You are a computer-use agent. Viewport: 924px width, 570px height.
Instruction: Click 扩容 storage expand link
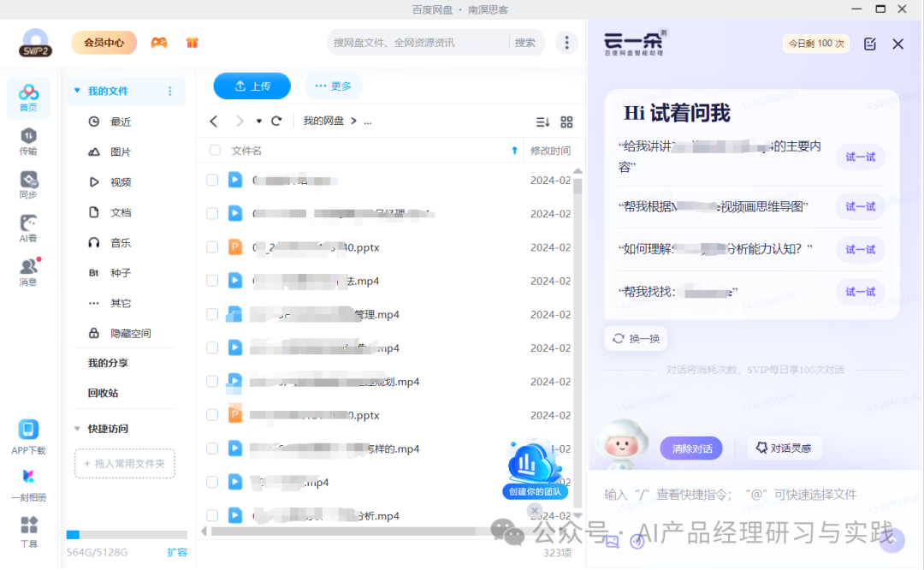177,552
